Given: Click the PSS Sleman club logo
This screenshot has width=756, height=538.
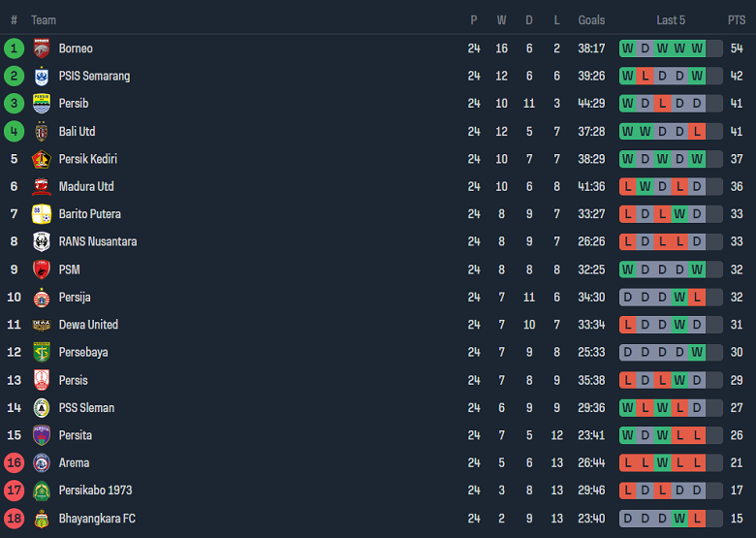Looking at the screenshot, I should tap(41, 407).
